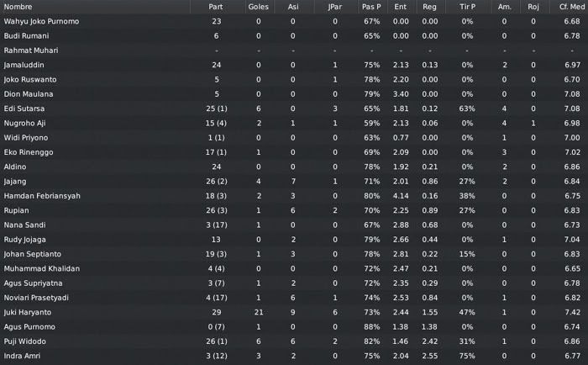Sort by Pas P column header
This screenshot has height=365, width=588.
(371, 7)
